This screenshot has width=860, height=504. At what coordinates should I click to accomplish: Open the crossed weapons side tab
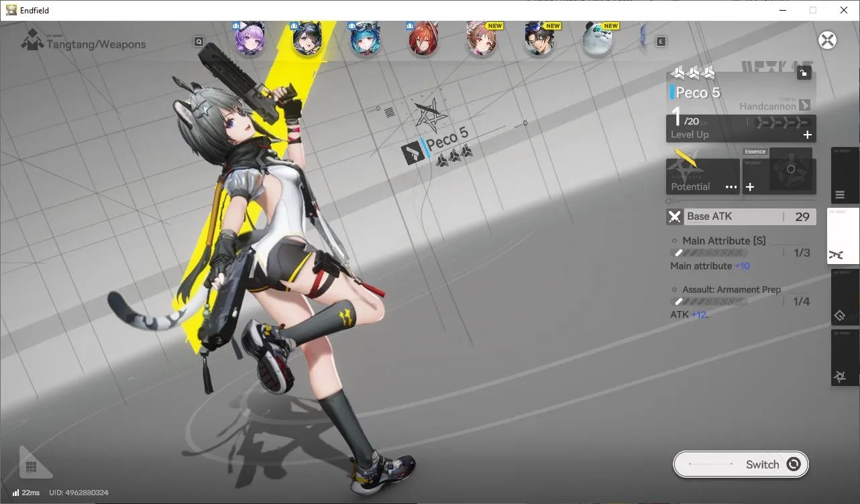pyautogui.click(x=843, y=236)
